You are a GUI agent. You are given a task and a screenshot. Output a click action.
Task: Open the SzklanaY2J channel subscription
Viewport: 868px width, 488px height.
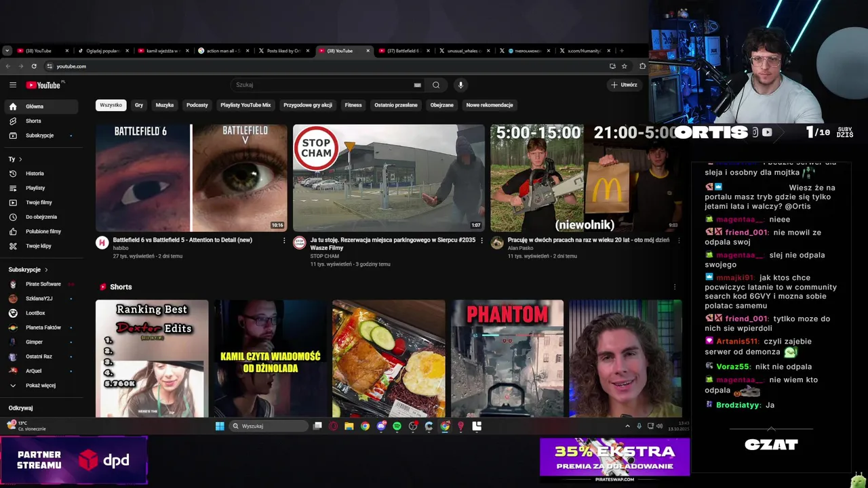click(42, 298)
